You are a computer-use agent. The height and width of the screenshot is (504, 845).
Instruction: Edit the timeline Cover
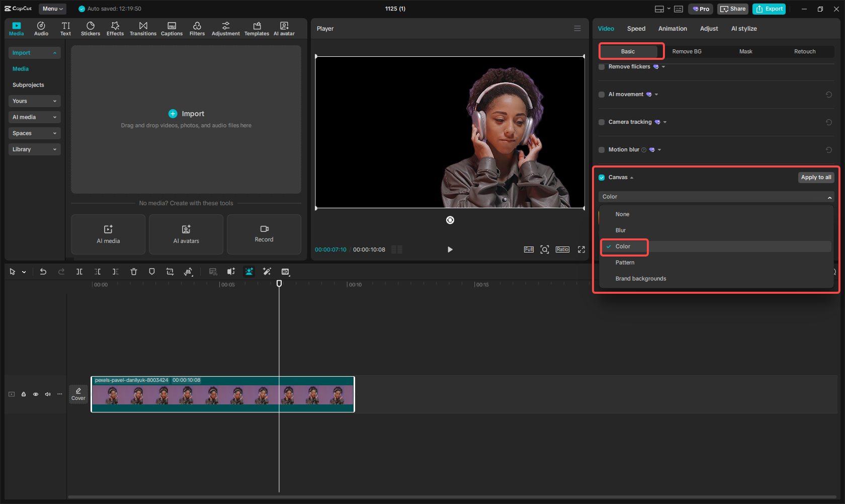[78, 394]
